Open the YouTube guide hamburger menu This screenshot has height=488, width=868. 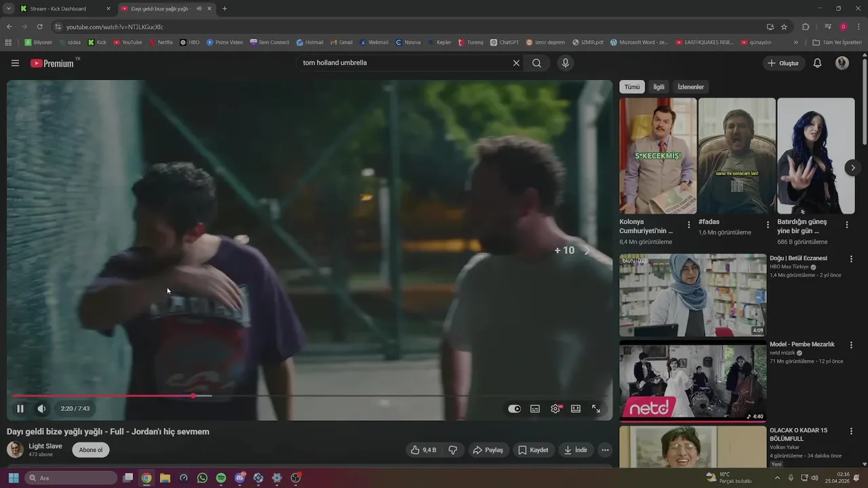point(15,63)
